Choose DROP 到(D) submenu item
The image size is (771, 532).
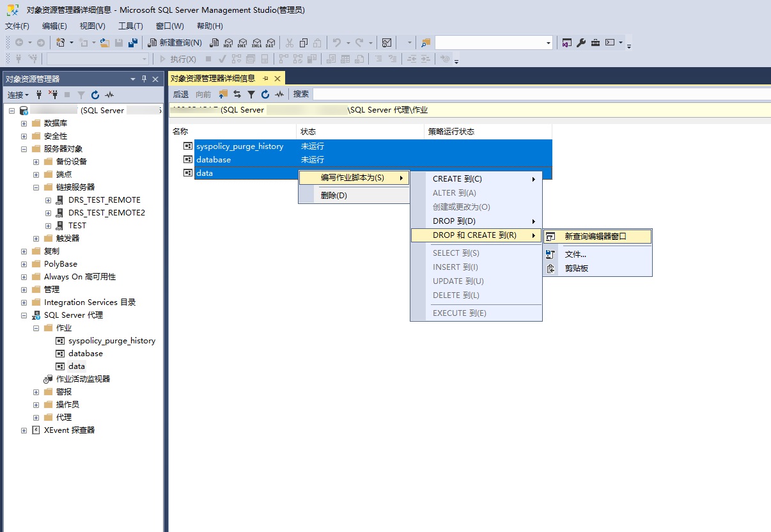tap(476, 221)
